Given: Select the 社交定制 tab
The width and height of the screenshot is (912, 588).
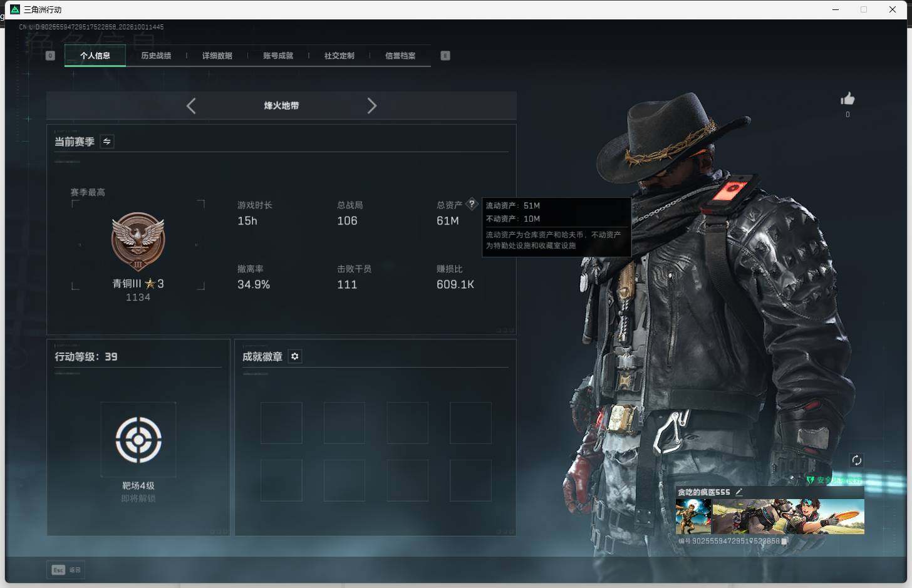Looking at the screenshot, I should coord(339,56).
